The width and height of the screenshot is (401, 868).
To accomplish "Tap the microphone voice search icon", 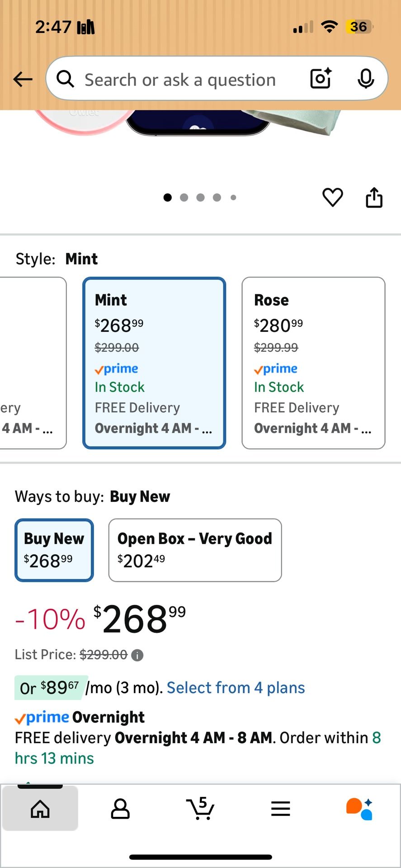I will (365, 79).
